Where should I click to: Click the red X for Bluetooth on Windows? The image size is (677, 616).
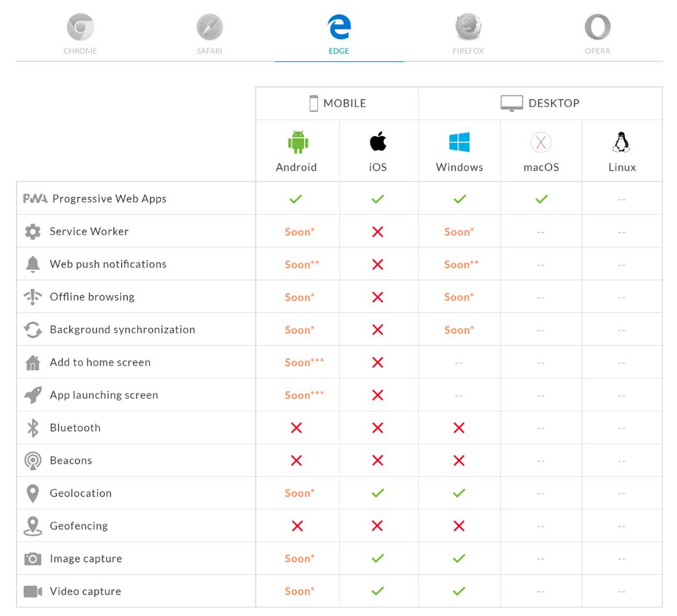(x=459, y=428)
